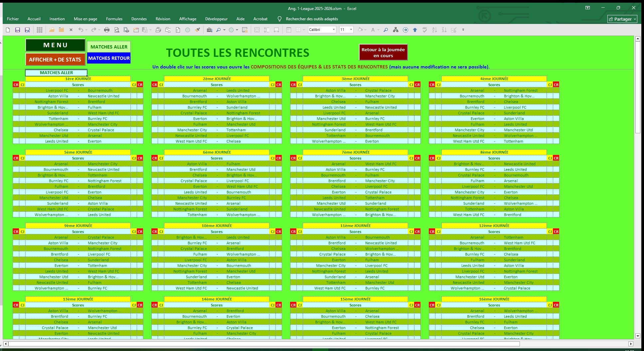This screenshot has height=351, width=644.
Task: Open the Calibri font name dropdown
Action: [334, 30]
